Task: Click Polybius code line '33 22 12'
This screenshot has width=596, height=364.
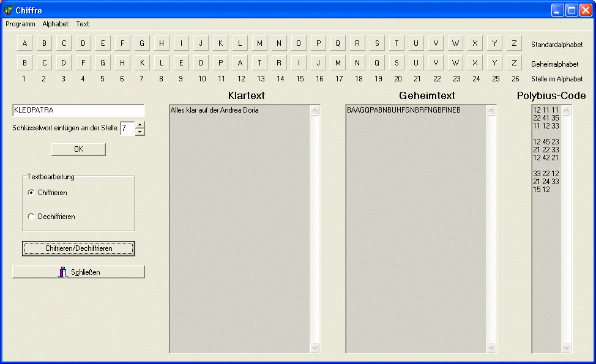Action: [x=546, y=174]
